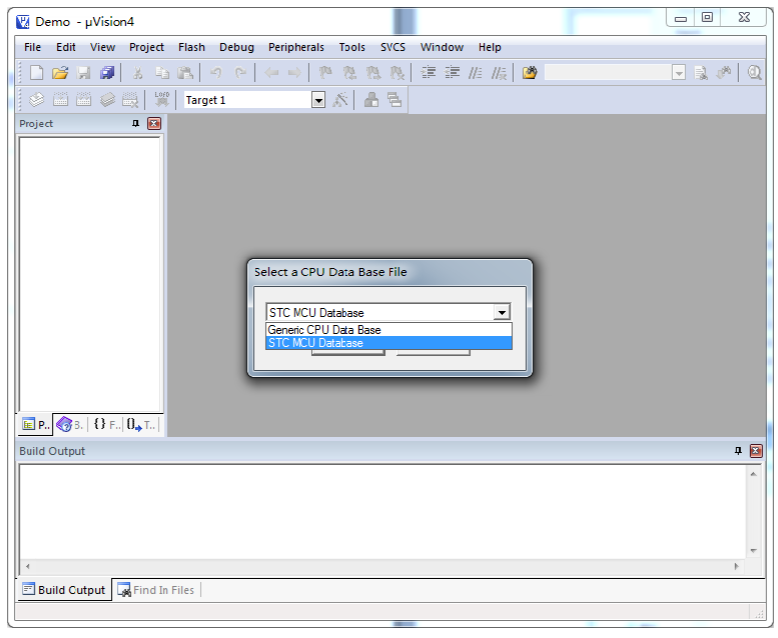Expand the Target 1 dropdown arrow
This screenshot has height=638, width=778.
(x=318, y=100)
